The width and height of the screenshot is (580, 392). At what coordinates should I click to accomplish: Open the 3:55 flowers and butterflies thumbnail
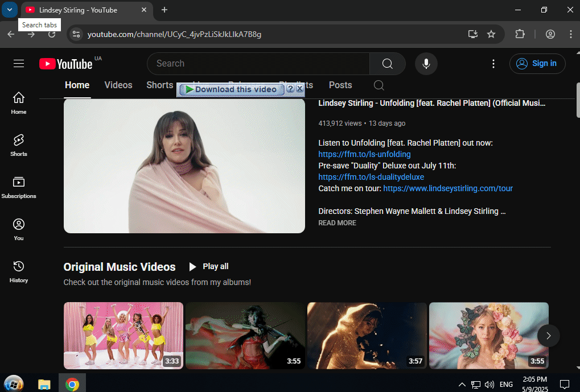488,336
